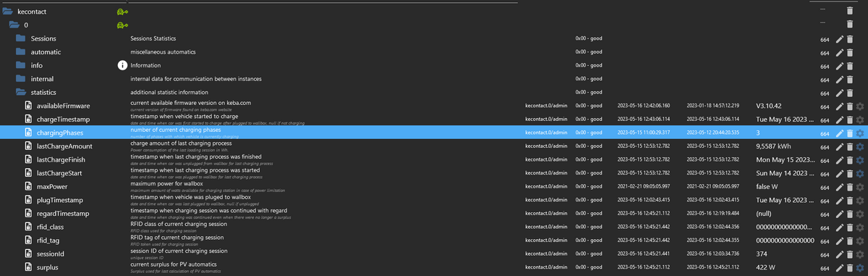This screenshot has height=276, width=868.
Task: Expand the info folder
Action: tap(21, 65)
